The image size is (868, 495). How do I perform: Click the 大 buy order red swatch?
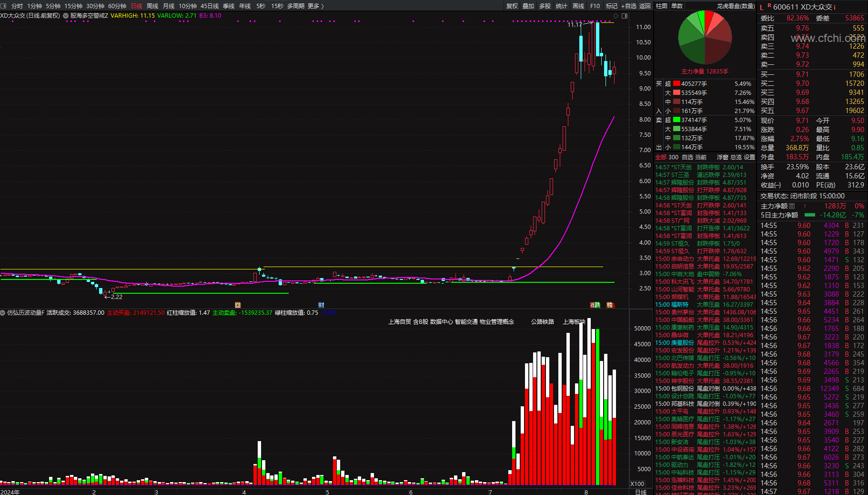click(676, 93)
